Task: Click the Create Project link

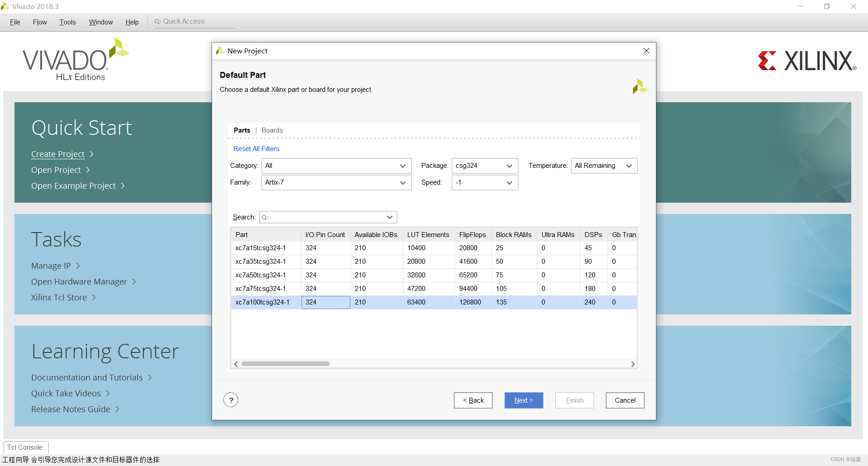Action: pos(58,154)
